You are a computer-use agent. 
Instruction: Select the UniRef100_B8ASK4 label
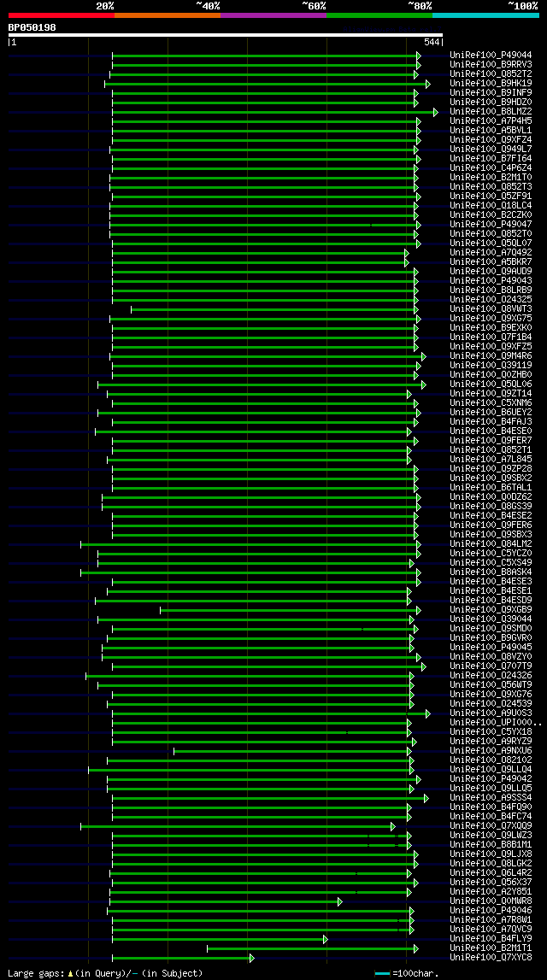click(491, 572)
